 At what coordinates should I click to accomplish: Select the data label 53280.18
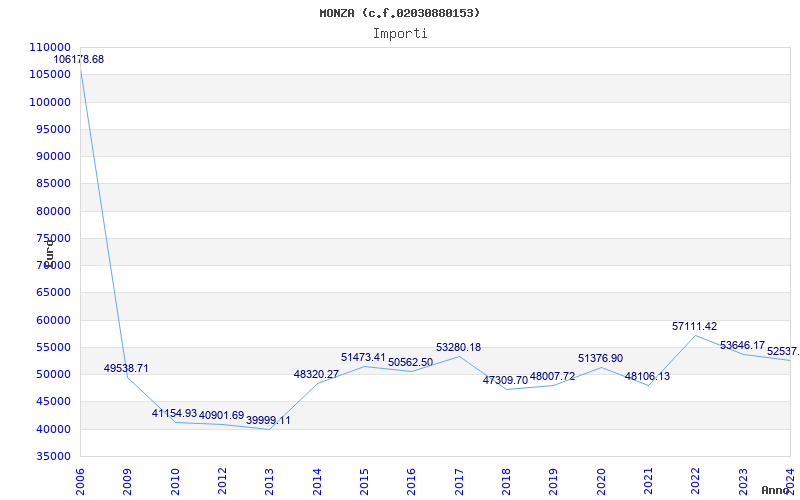[x=458, y=347]
